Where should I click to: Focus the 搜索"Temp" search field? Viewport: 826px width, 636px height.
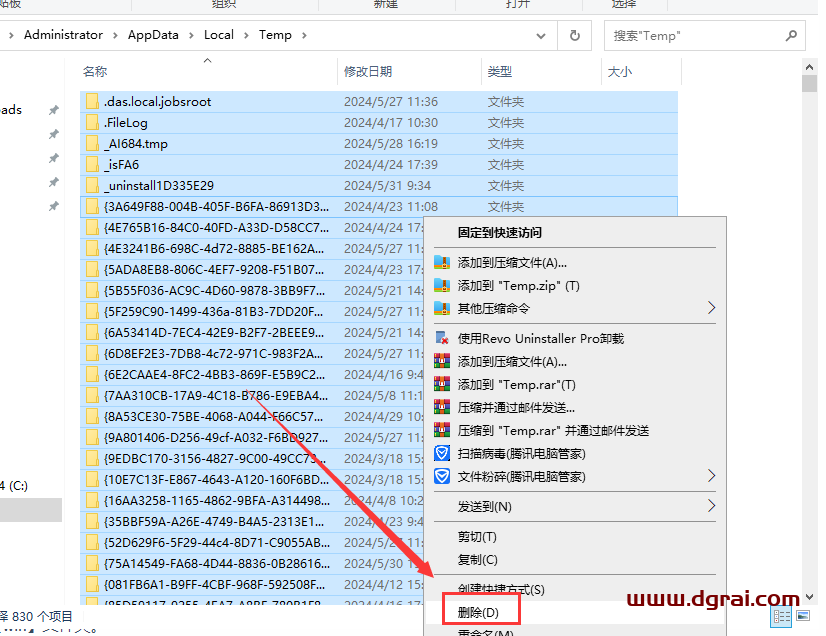pos(690,35)
